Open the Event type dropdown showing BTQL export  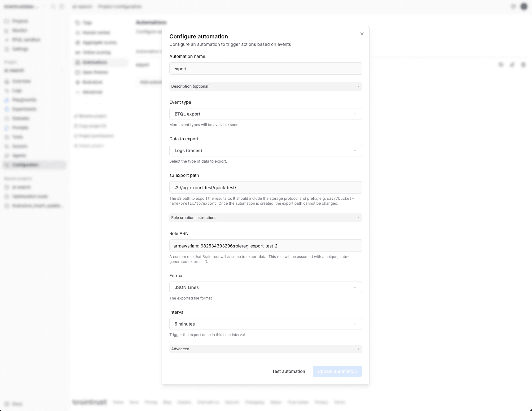click(x=265, y=114)
